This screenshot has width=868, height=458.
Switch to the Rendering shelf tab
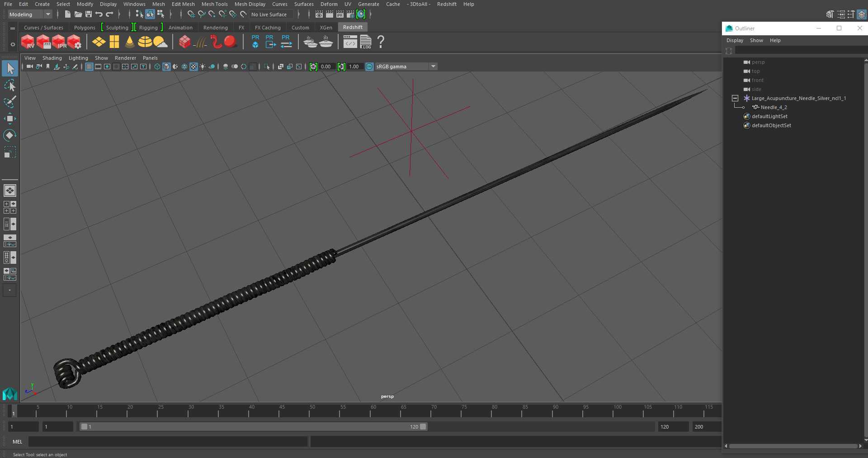pos(216,28)
